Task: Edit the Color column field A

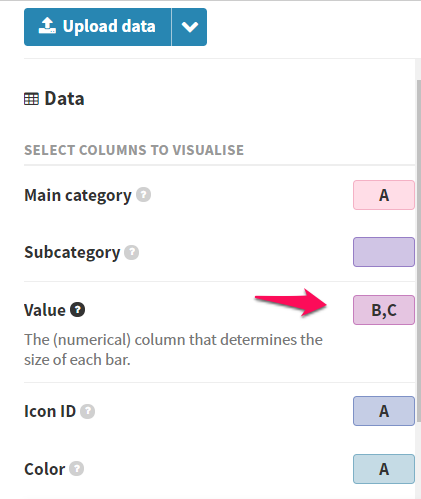Action: click(384, 469)
